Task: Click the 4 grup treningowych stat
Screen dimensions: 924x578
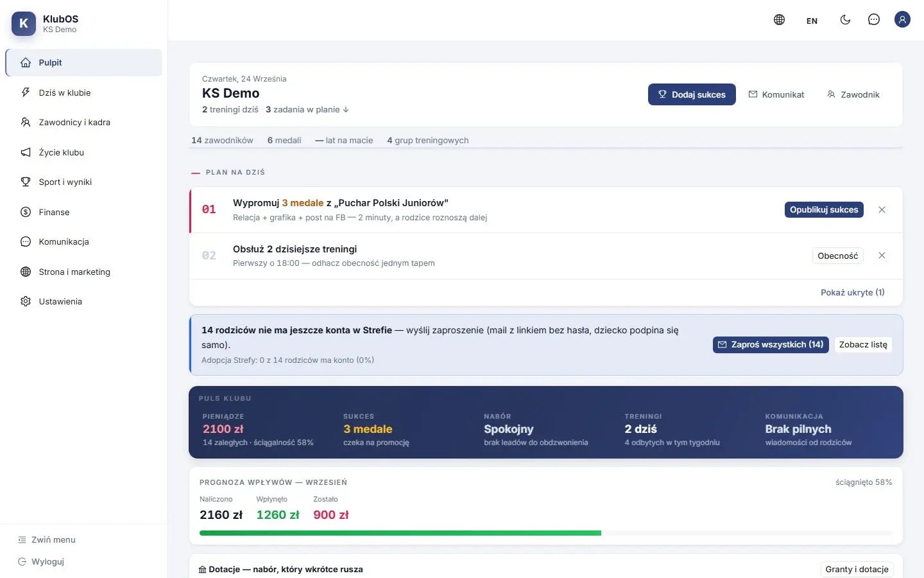Action: pos(428,140)
